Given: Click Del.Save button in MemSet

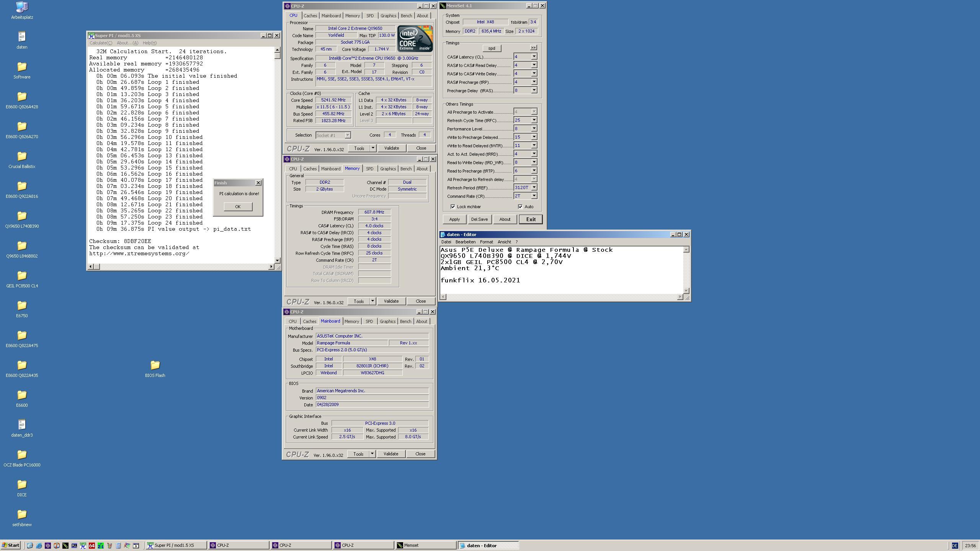Looking at the screenshot, I should [x=479, y=219].
